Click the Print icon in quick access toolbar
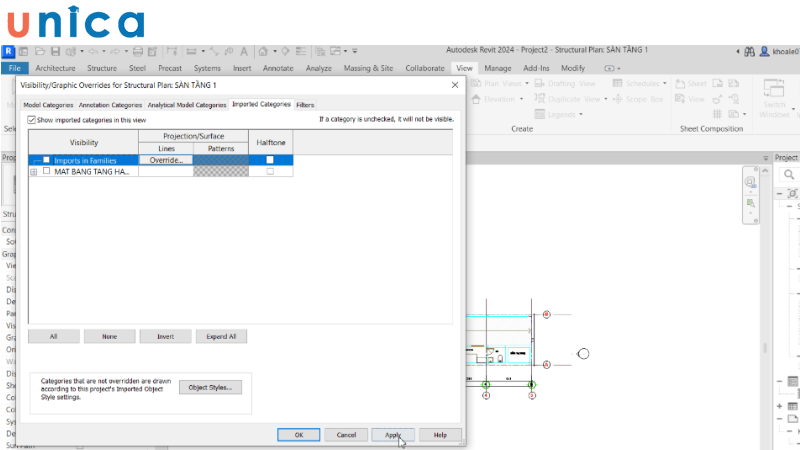This screenshot has height=450, width=800. tap(135, 51)
